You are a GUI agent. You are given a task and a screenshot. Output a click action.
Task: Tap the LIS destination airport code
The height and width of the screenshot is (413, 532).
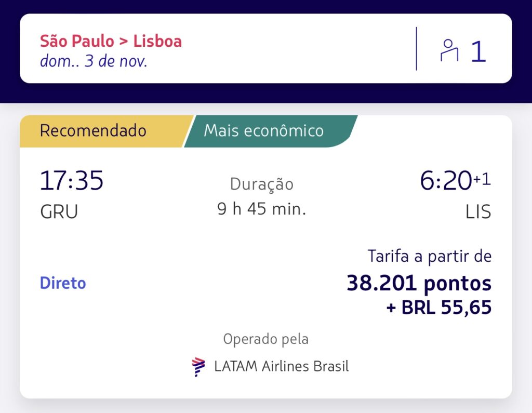(478, 212)
